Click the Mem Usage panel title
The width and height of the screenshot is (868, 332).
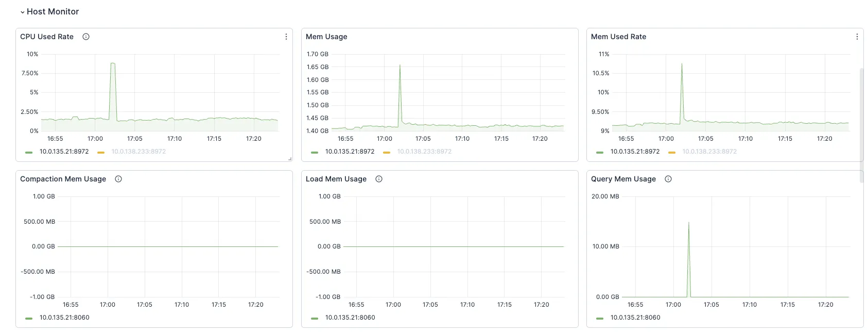[x=326, y=37]
